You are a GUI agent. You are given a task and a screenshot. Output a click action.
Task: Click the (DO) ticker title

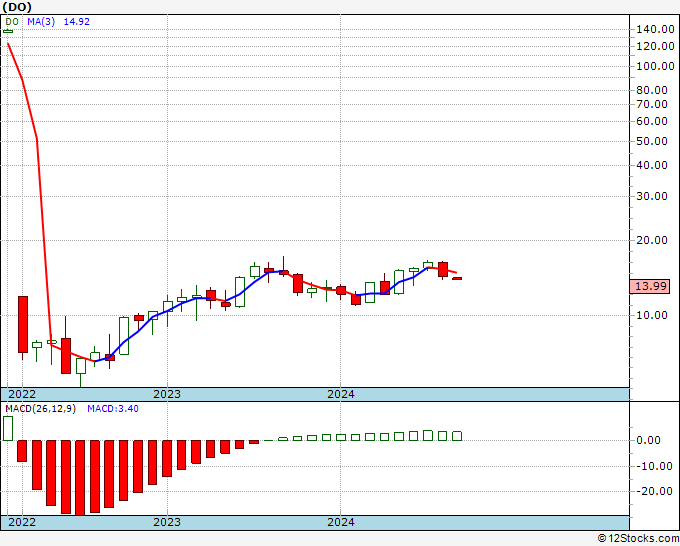click(17, 7)
